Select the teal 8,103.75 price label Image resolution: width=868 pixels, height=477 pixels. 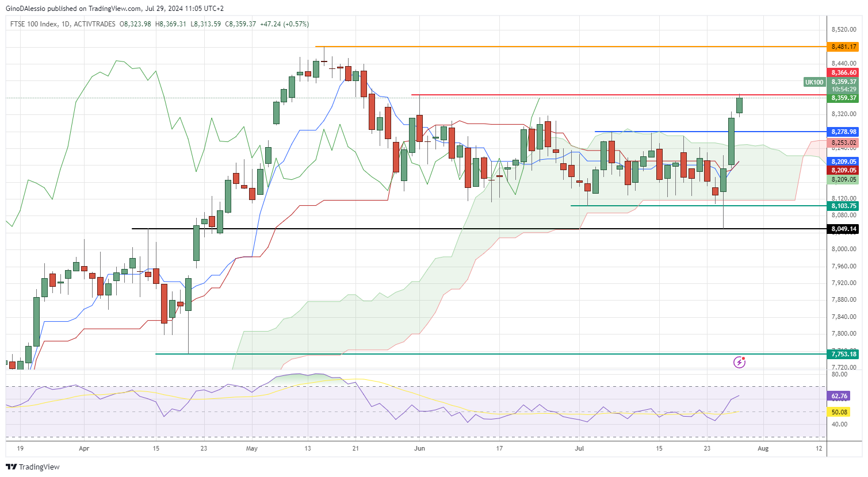(844, 206)
